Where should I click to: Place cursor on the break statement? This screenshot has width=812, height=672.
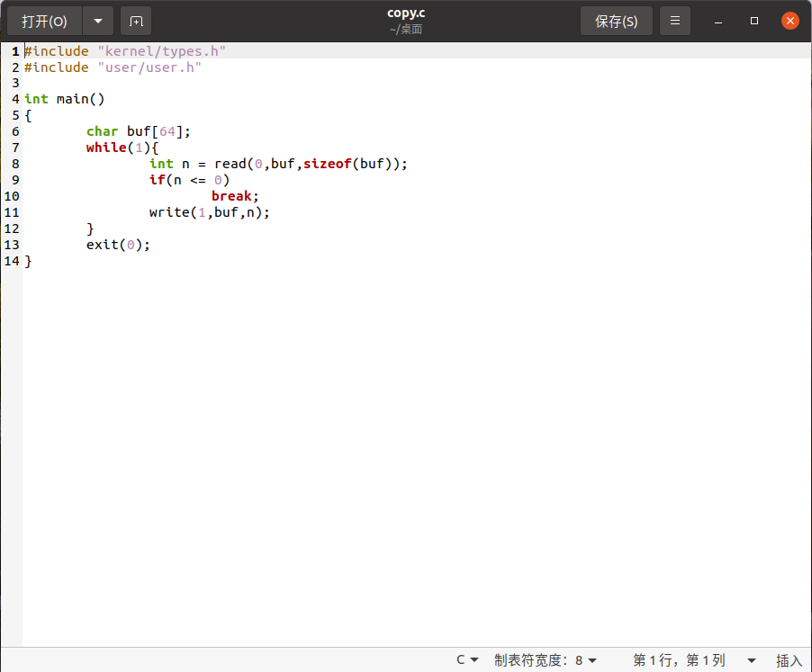point(233,196)
